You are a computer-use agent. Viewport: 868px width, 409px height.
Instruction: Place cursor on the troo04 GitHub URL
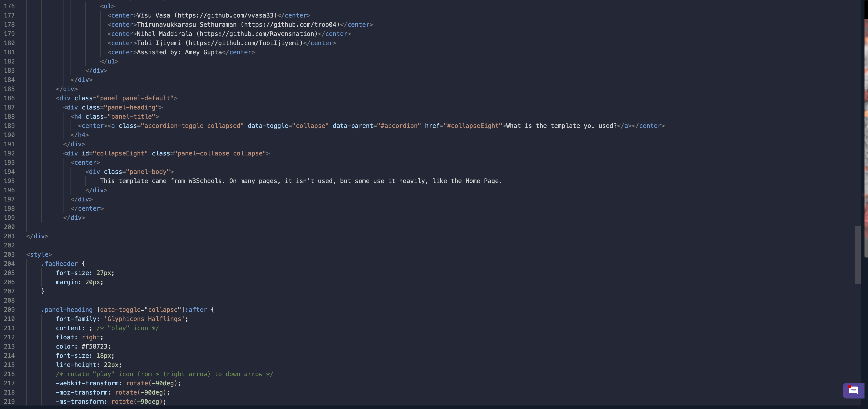(x=291, y=25)
